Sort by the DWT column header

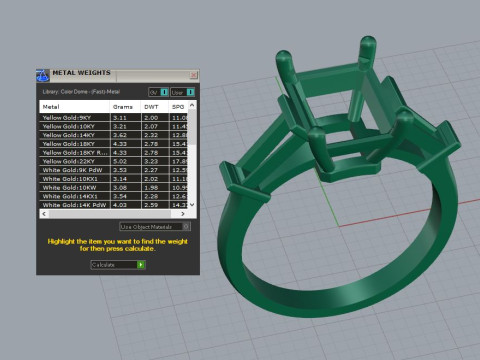pos(155,107)
